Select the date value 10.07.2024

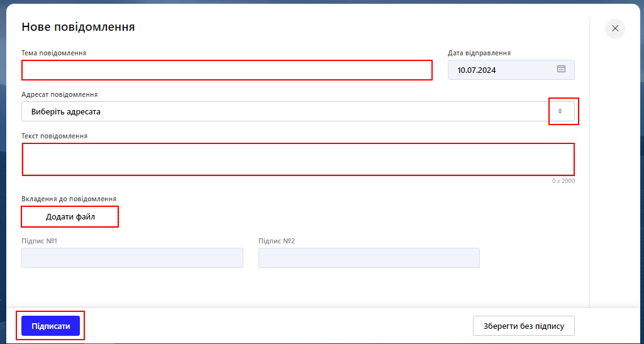point(477,70)
